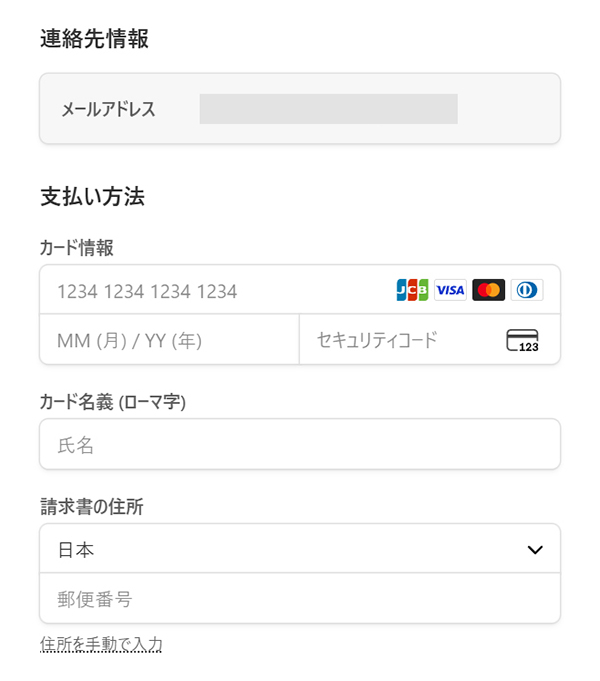
Task: Expand the country dropdown chevron arrow
Action: (535, 549)
